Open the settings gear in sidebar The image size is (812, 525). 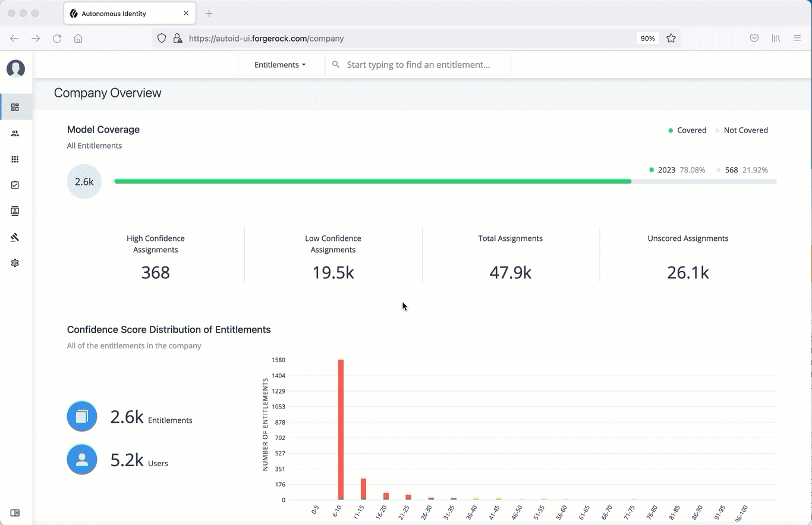tap(15, 263)
